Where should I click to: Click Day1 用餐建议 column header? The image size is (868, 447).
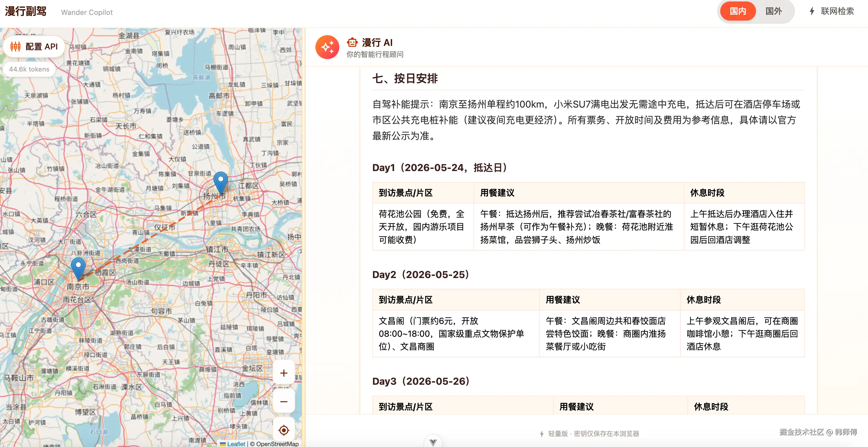[578, 193]
